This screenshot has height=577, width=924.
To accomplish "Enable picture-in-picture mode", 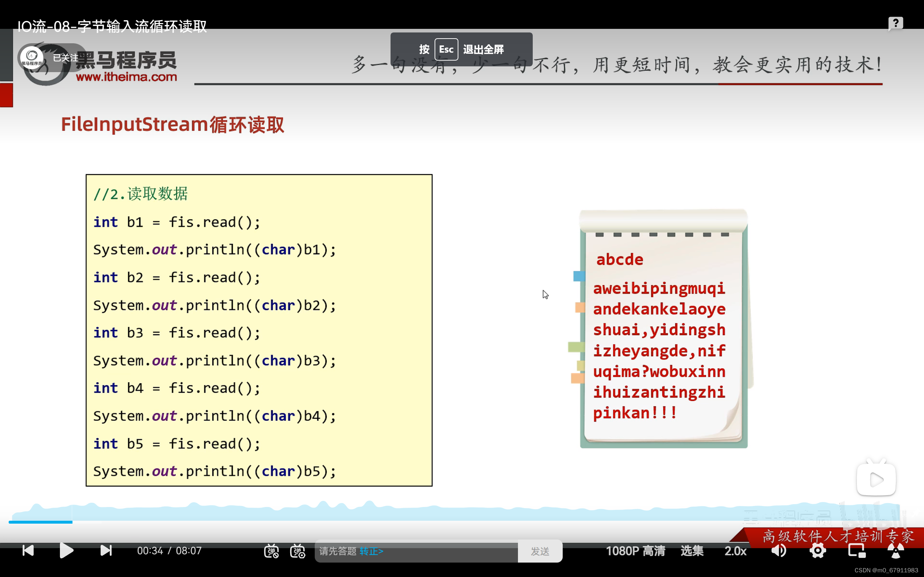I will pyautogui.click(x=857, y=551).
